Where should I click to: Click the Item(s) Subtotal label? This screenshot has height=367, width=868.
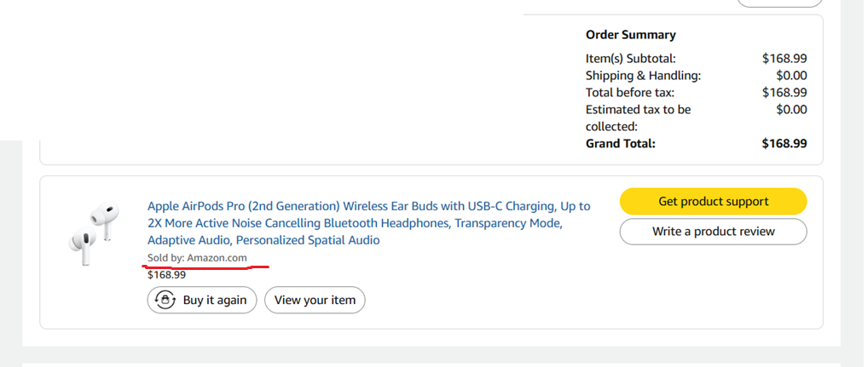tap(630, 59)
